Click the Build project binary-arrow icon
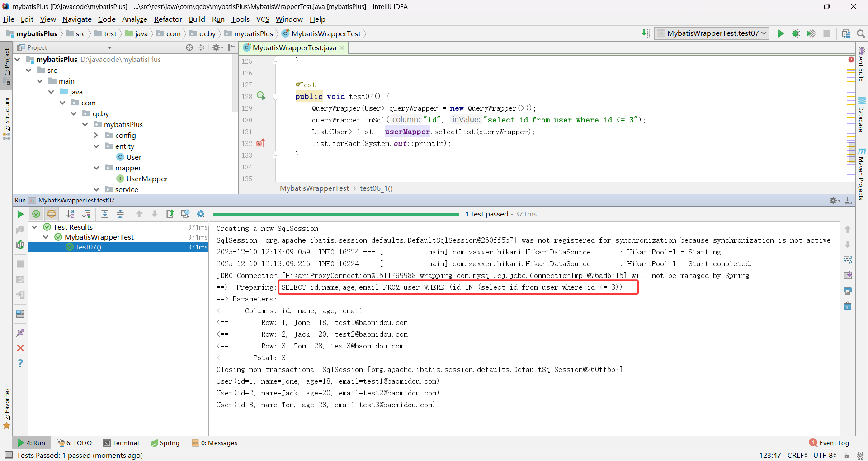Viewport: 868px width, 461px height. (646, 33)
